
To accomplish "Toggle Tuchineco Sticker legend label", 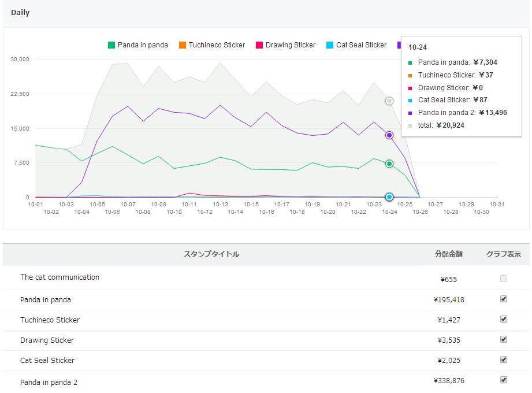I will (217, 45).
